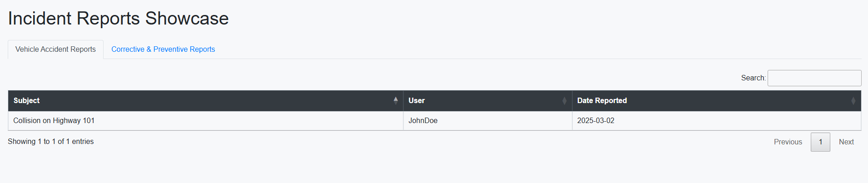The height and width of the screenshot is (183, 868).
Task: Click the User column sort arrows icon
Action: click(x=565, y=101)
